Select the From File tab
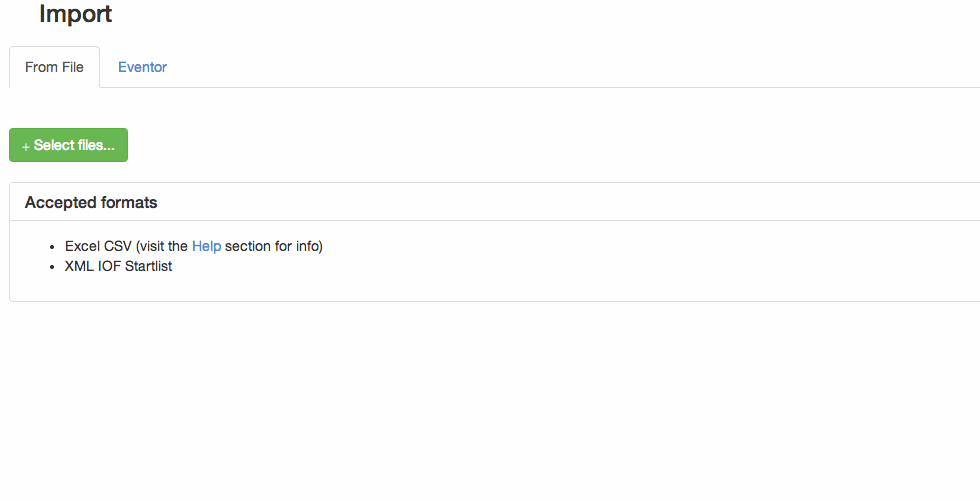 coord(54,67)
